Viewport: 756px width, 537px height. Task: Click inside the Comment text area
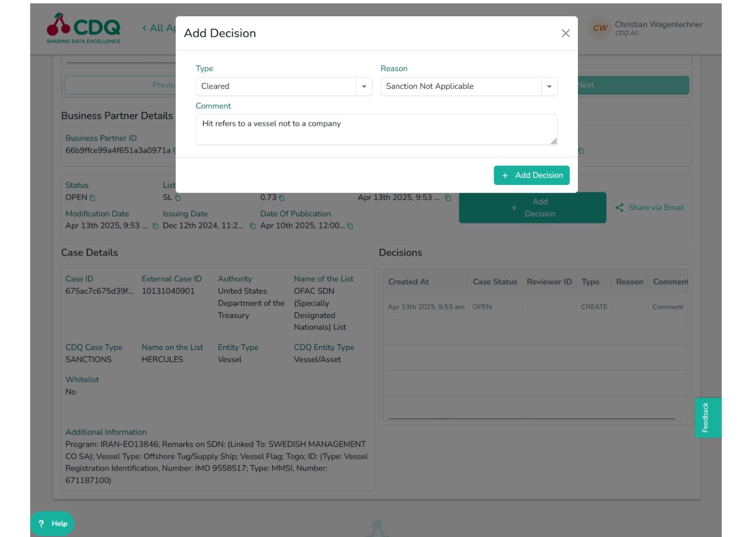coord(376,128)
